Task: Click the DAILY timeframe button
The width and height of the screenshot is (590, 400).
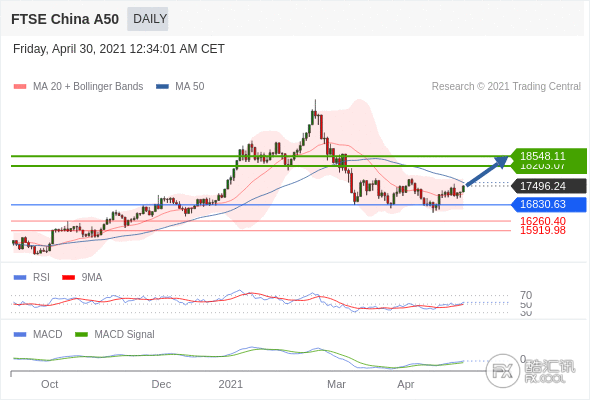Action: pyautogui.click(x=148, y=19)
